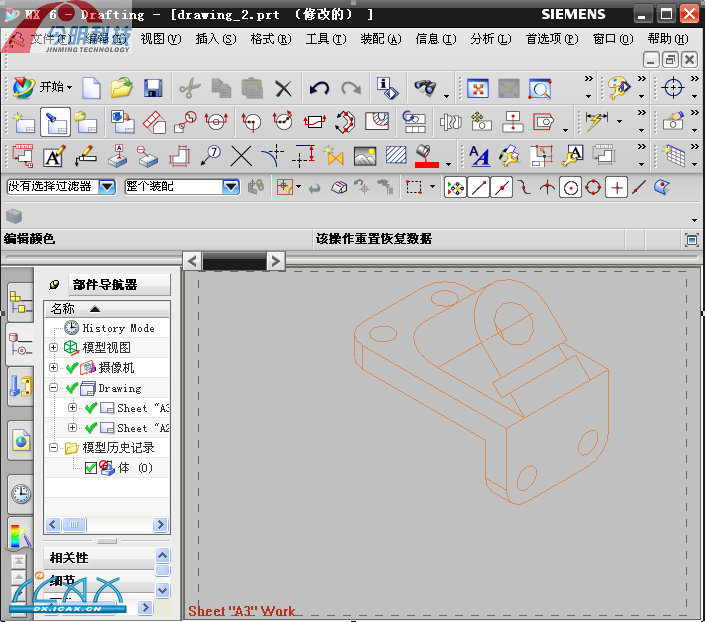This screenshot has height=622, width=705.
Task: Open the History clock sidebar tab
Action: coord(20,493)
